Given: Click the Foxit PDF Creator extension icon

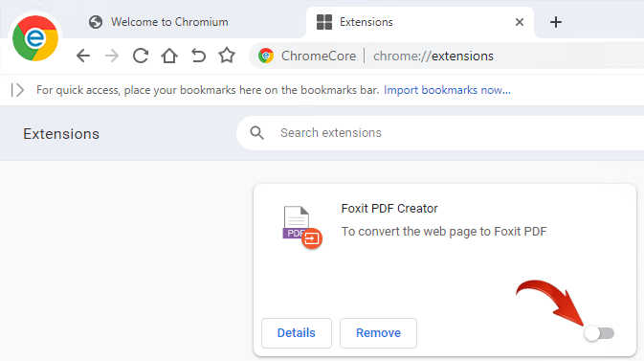Looking at the screenshot, I should coord(301,227).
